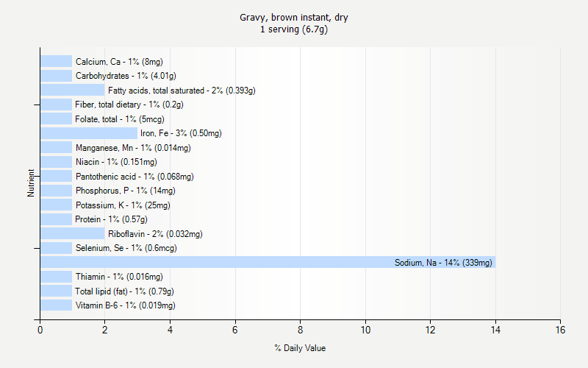
Task: Select 'Pantothenic acid - 1% (0.068mg)' label
Action: [x=135, y=177]
